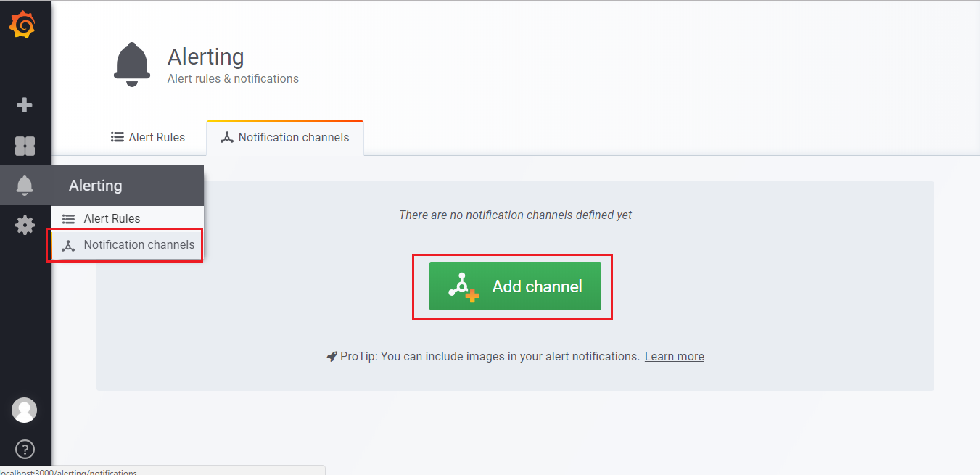Click the Grafana logo
980x475 pixels.
[x=22, y=26]
